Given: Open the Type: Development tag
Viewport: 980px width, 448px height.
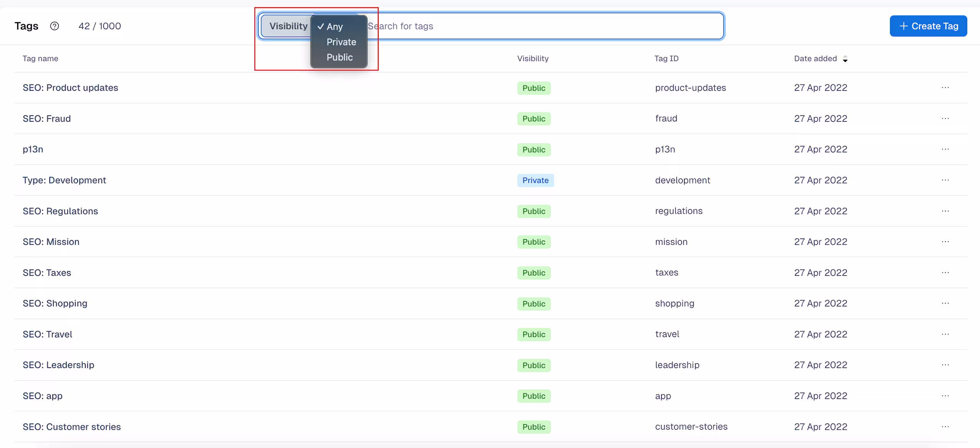Looking at the screenshot, I should 64,180.
